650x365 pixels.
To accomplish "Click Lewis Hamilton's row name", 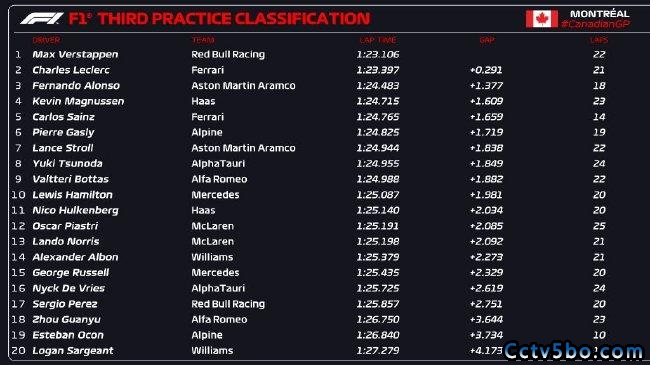I will tap(73, 195).
